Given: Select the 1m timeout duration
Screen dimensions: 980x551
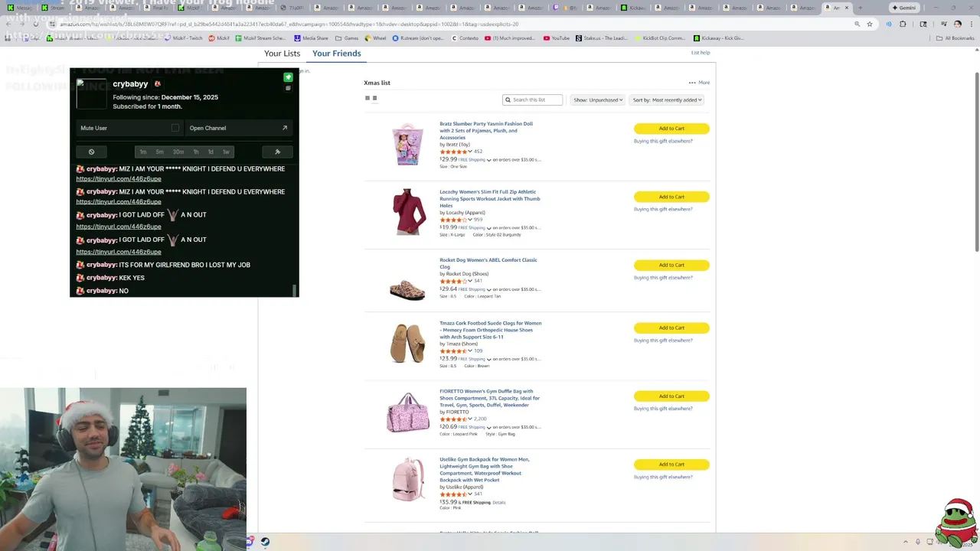Looking at the screenshot, I should [142, 152].
